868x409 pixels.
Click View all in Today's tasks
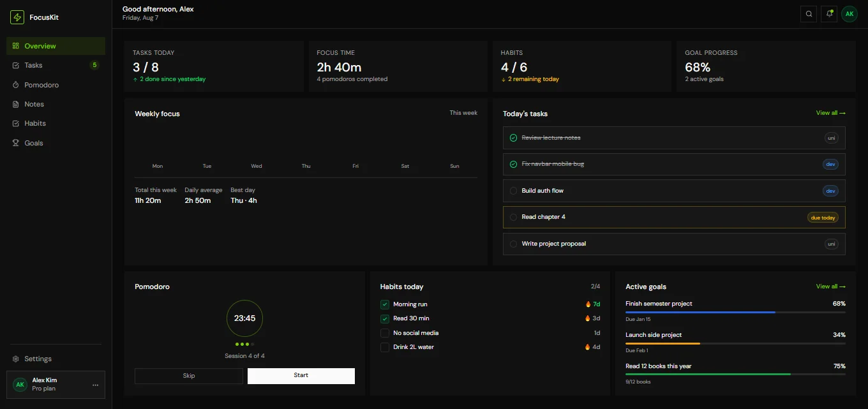coord(831,113)
